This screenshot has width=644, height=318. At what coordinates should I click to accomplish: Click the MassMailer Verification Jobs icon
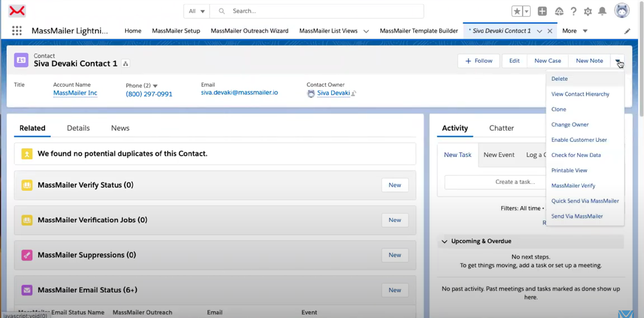[x=27, y=220]
